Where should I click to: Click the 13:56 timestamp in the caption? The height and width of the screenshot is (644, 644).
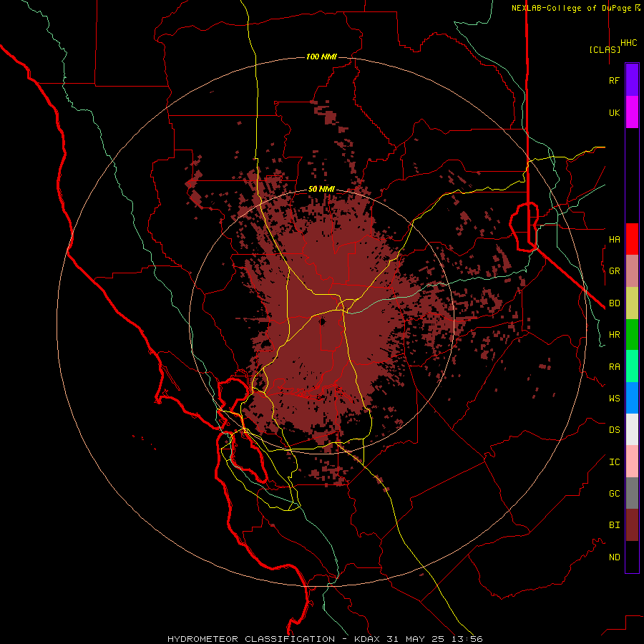point(467,639)
